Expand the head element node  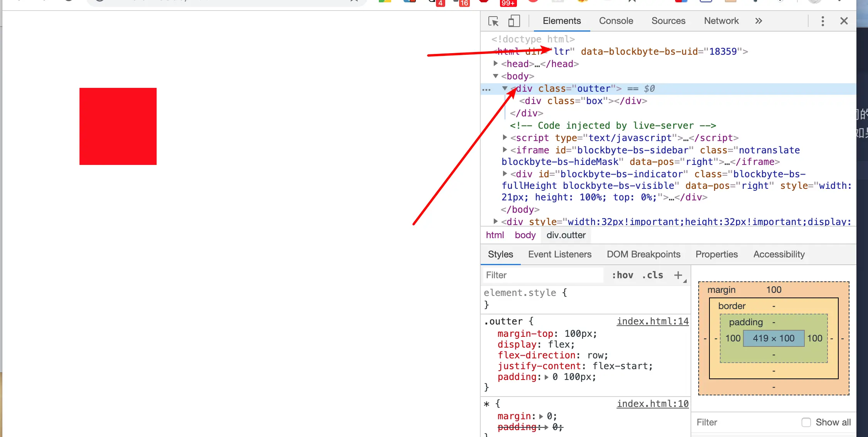click(496, 64)
